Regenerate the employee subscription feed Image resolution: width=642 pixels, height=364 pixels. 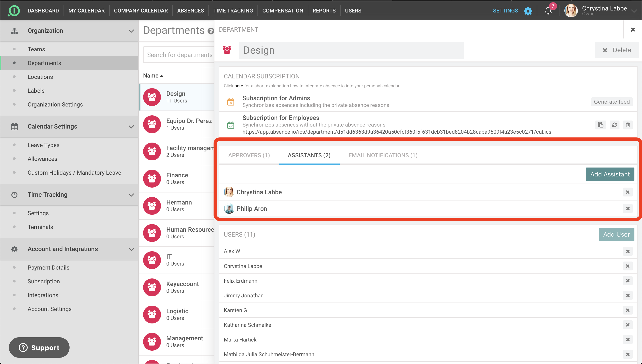(x=614, y=125)
